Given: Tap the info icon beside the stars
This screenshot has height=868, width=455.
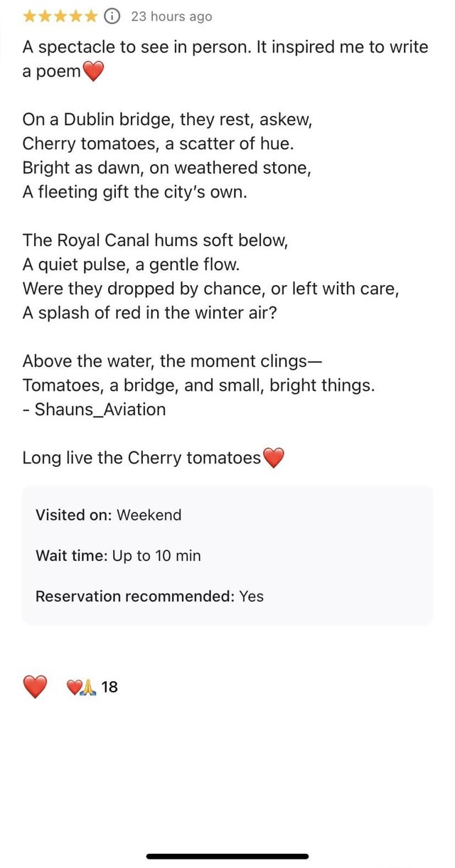Looking at the screenshot, I should point(112,16).
